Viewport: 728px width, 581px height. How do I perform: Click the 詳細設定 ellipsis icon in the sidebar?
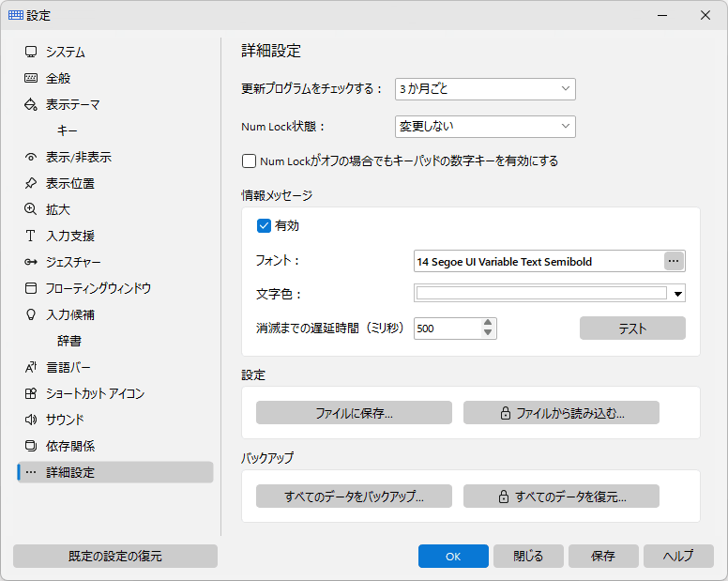(31, 472)
